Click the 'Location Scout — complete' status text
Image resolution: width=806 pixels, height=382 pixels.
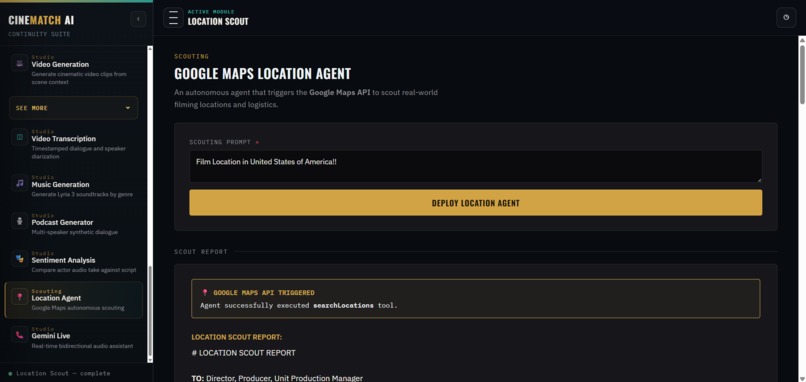pos(63,373)
